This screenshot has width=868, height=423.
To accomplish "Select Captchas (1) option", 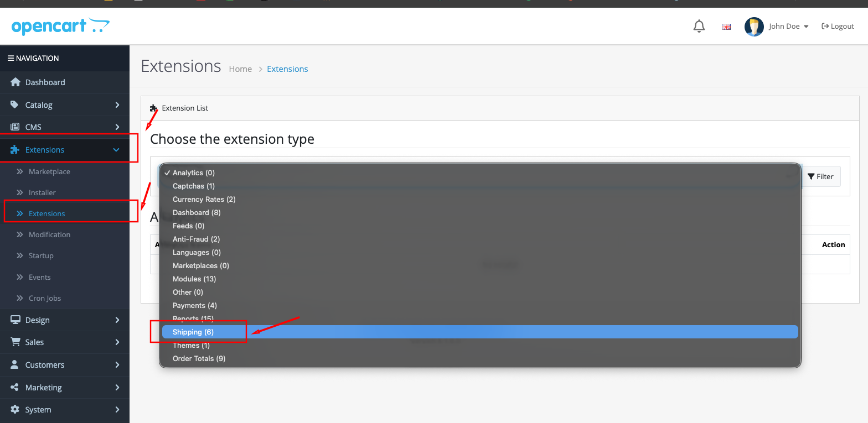I will point(480,186).
